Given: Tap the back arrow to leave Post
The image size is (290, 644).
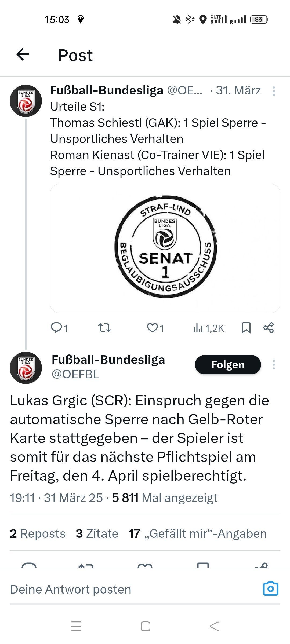Looking at the screenshot, I should click(23, 55).
